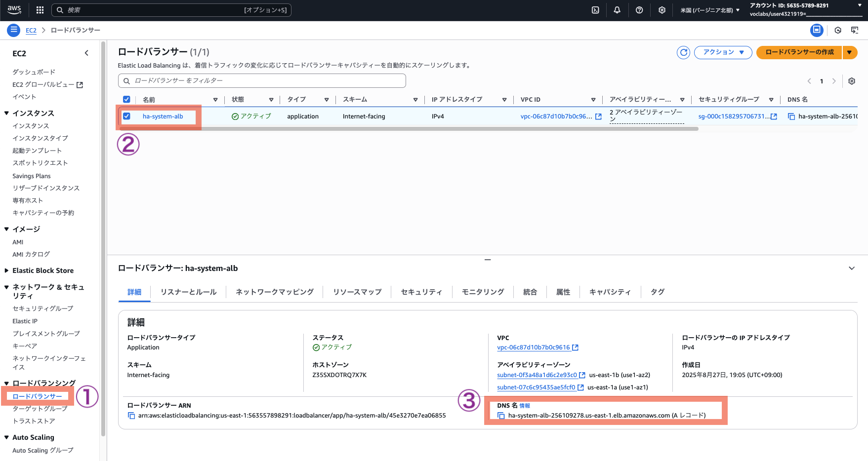Collapse the ha-system-alb details panel chevron

(852, 269)
